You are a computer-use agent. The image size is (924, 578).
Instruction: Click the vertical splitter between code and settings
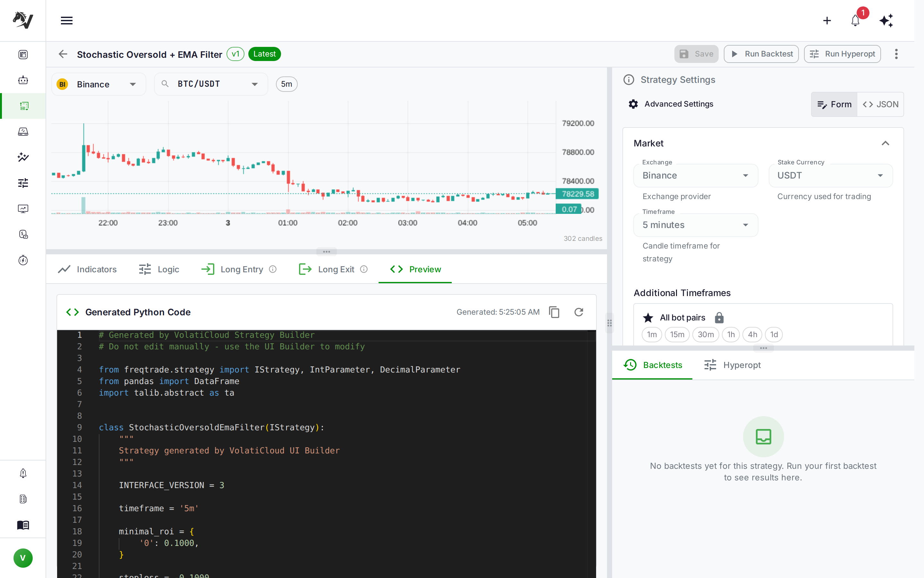[609, 323]
